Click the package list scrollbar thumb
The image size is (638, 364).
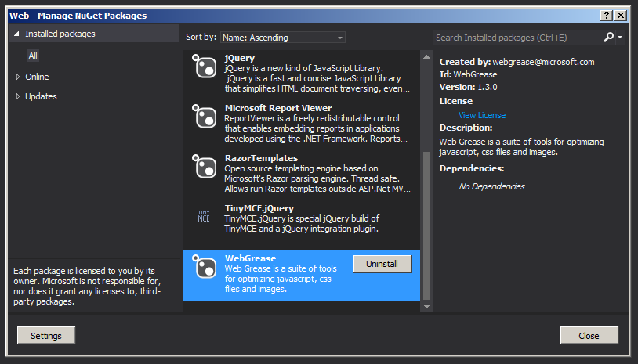coord(426,225)
